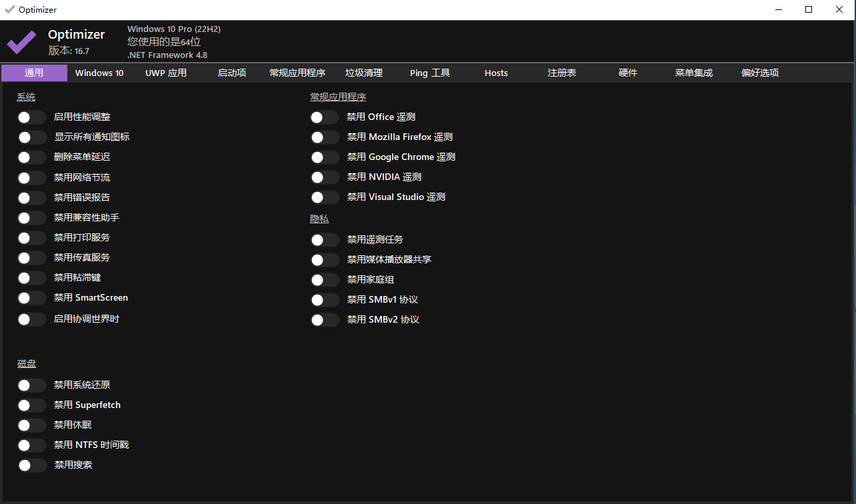
Task: Select the 通用 tab
Action: tap(34, 73)
